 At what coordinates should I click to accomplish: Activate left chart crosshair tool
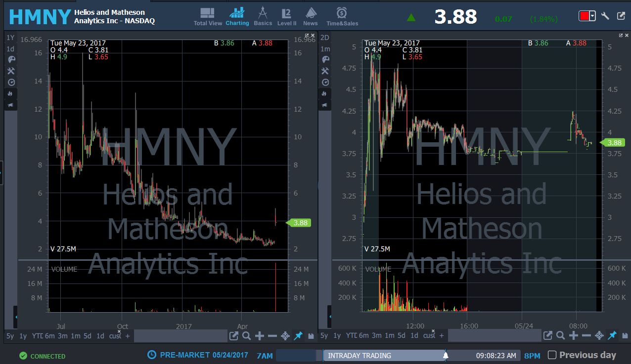285,336
